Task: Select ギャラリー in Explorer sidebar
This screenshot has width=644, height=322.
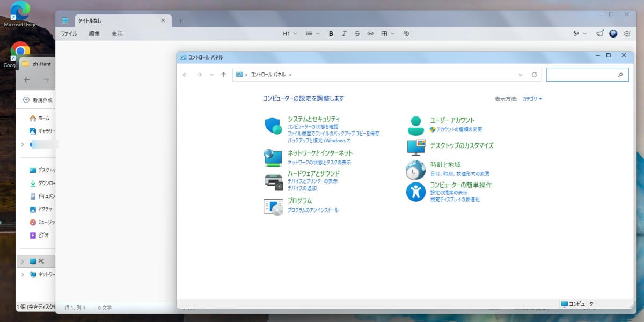Action: (x=42, y=131)
